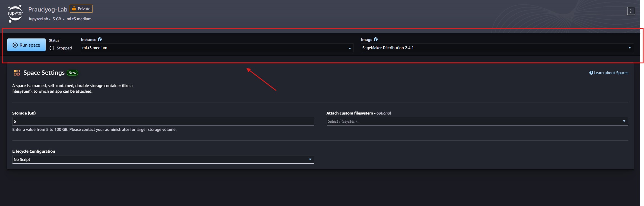Click the help icon beside Image label
Viewport: 644px width, 206px height.
pyautogui.click(x=376, y=40)
